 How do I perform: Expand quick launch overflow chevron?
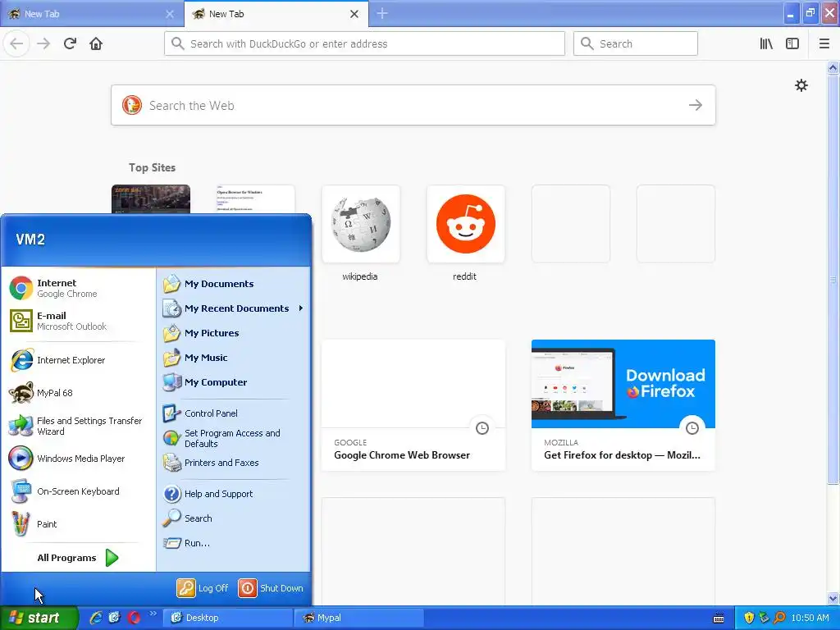pyautogui.click(x=153, y=614)
